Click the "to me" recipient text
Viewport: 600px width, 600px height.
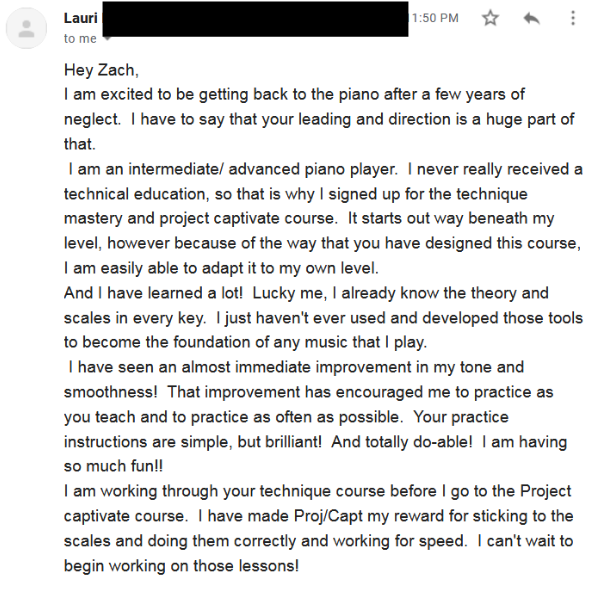click(80, 39)
